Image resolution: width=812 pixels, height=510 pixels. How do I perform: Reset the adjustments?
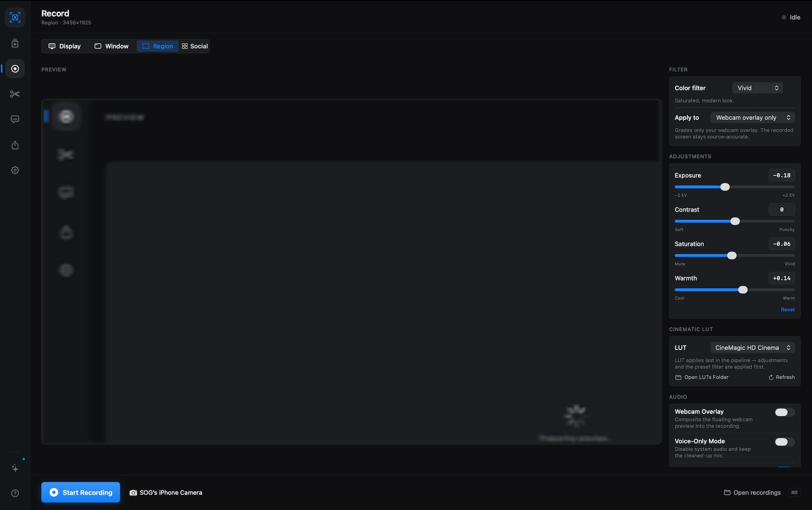pyautogui.click(x=787, y=310)
